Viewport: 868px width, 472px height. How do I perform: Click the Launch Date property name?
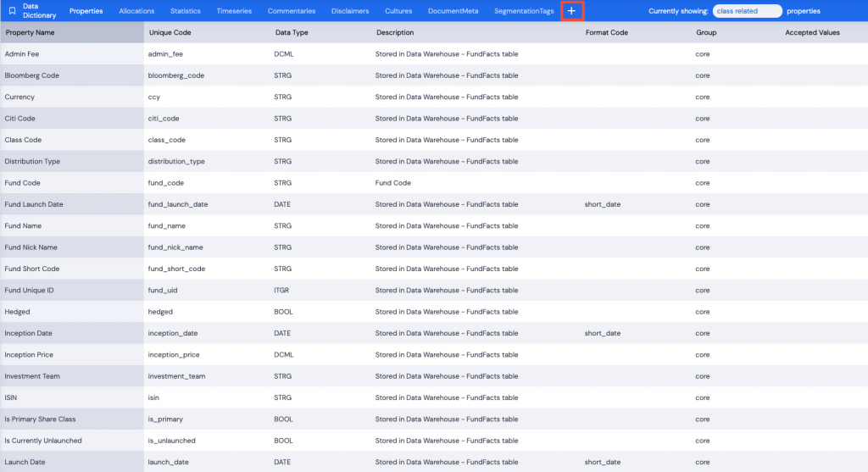(25, 462)
